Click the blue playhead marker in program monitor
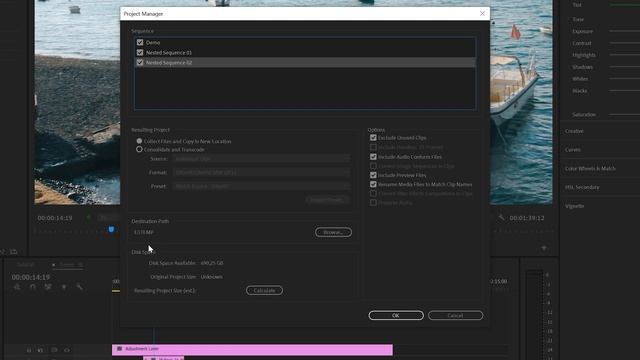 (x=111, y=229)
